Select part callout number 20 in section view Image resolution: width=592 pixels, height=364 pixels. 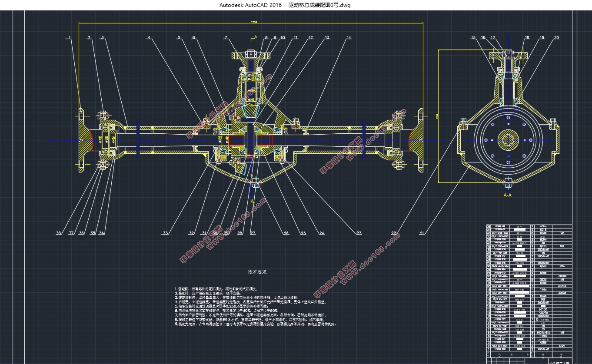556,38
